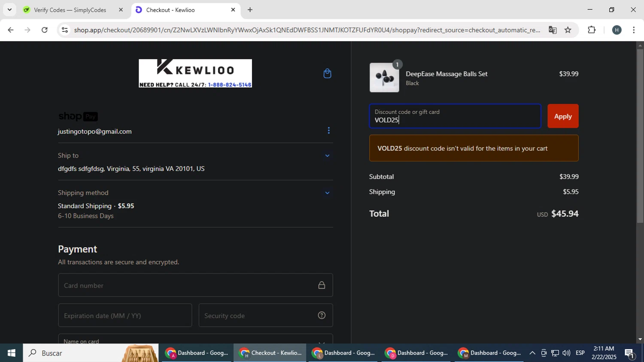The width and height of the screenshot is (644, 362).
Task: Open the notification center icon
Action: click(630, 353)
